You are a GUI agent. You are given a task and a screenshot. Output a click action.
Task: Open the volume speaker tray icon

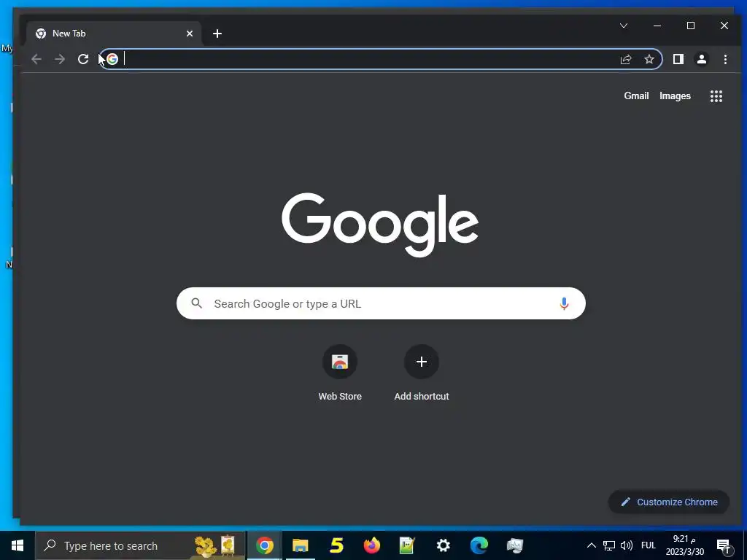(627, 545)
